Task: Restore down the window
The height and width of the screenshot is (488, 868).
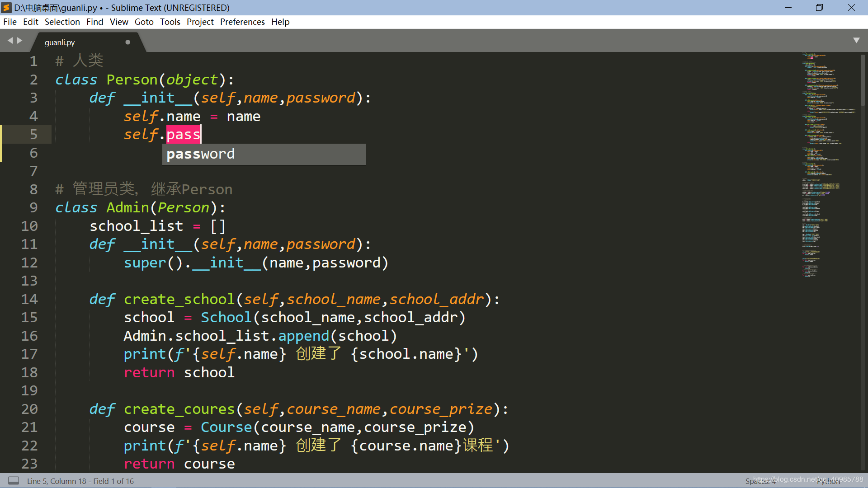Action: [x=819, y=8]
